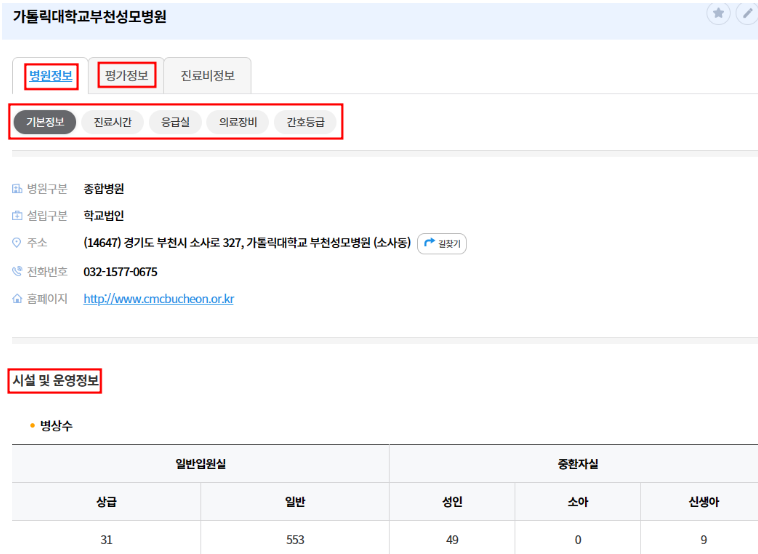Viewport: 758px width, 554px height.
Task: Click the cell value 49
Action: tap(452, 539)
